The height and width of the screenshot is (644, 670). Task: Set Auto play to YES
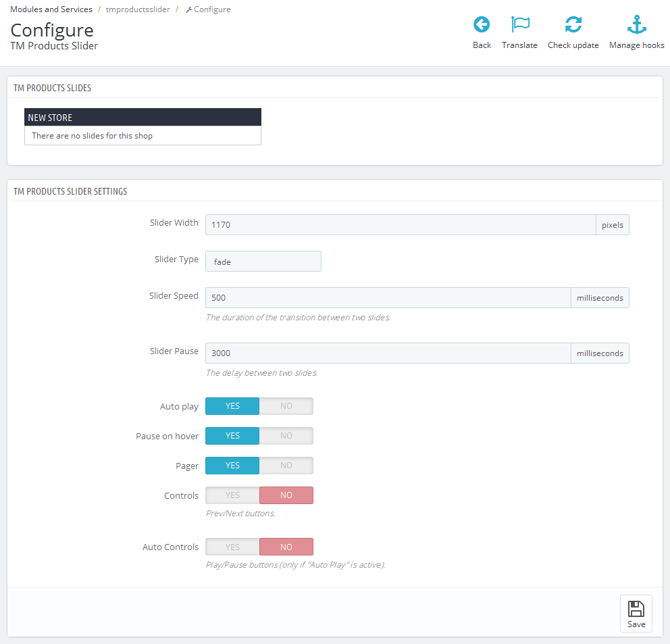[232, 406]
